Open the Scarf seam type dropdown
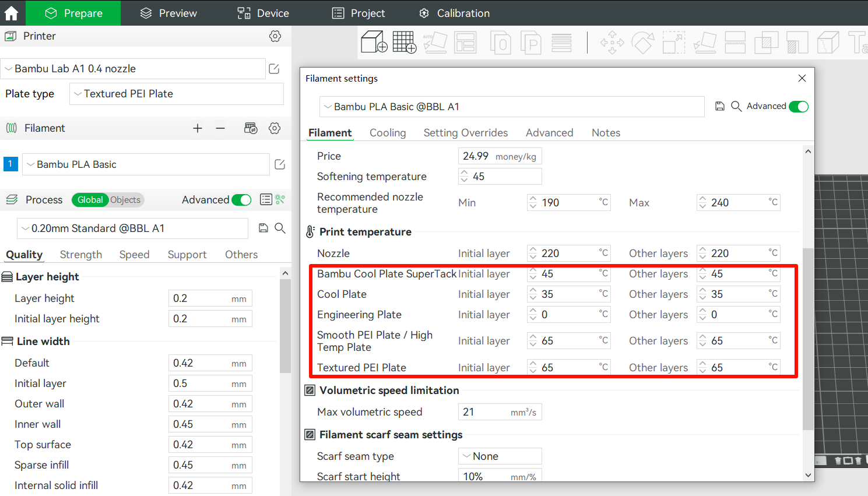The height and width of the screenshot is (496, 868). point(500,456)
